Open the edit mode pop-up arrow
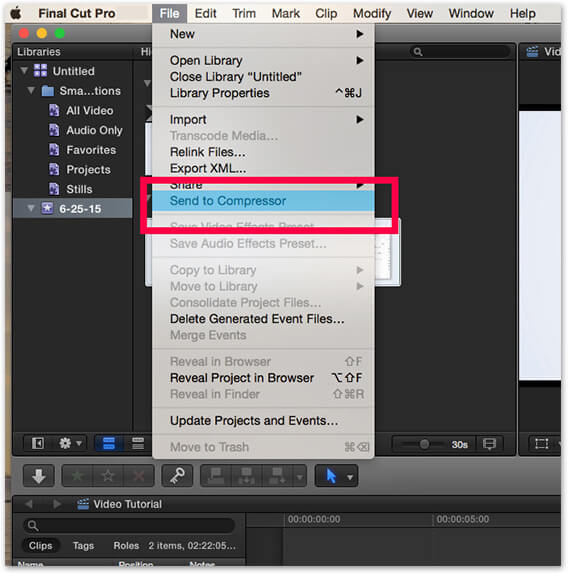Image resolution: width=569 pixels, height=575 pixels. (x=300, y=476)
